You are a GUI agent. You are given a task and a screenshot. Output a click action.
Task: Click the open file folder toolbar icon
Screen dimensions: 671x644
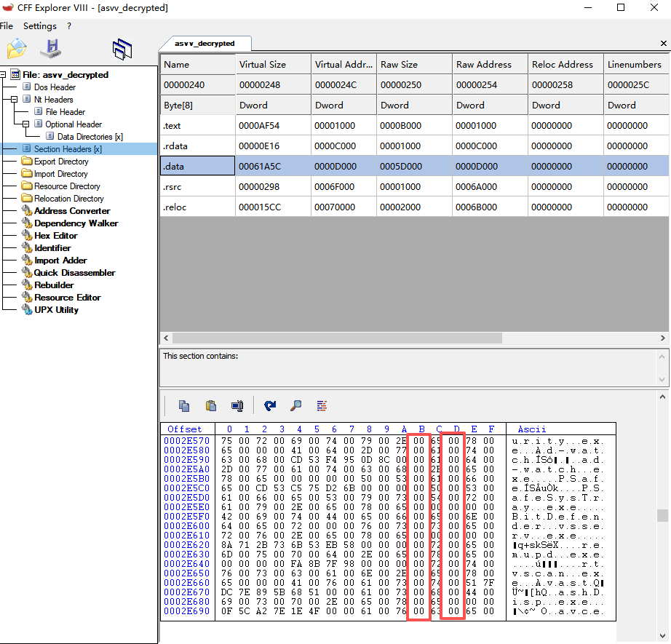tap(17, 48)
